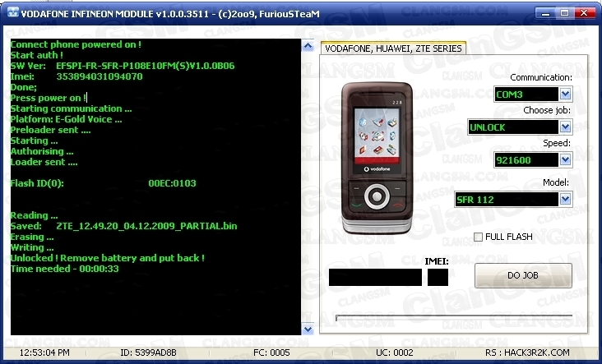Click the Press power on! log line
The height and width of the screenshot is (364, 602).
[x=49, y=98]
